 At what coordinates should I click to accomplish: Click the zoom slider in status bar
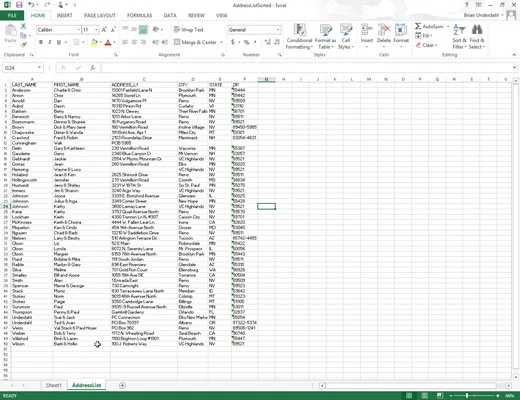467,396
